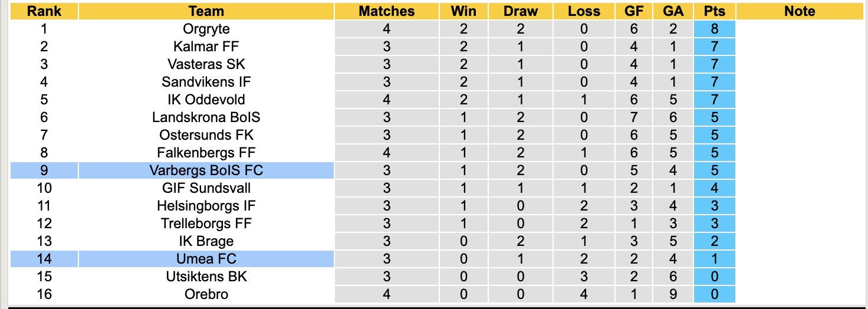
Task: Select the Vasteras SK team name
Action: pos(206,64)
